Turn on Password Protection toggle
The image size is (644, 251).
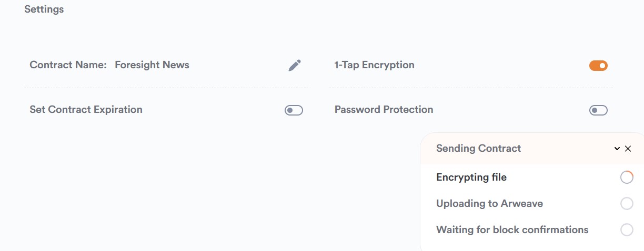pos(598,110)
